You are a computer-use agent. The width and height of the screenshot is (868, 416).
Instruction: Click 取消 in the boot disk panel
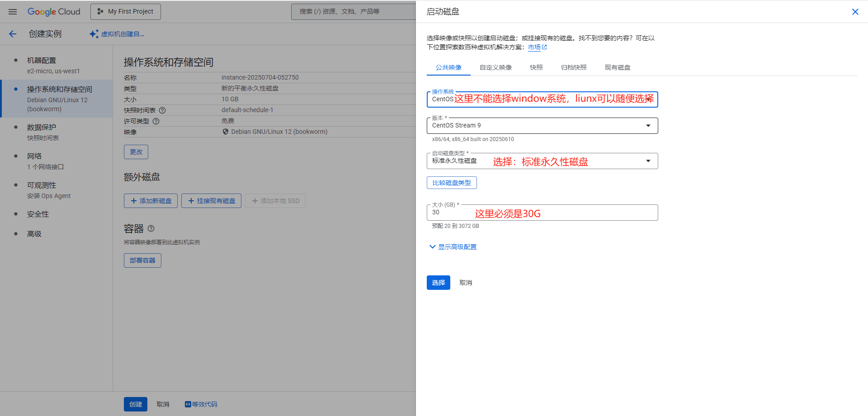[x=466, y=283]
